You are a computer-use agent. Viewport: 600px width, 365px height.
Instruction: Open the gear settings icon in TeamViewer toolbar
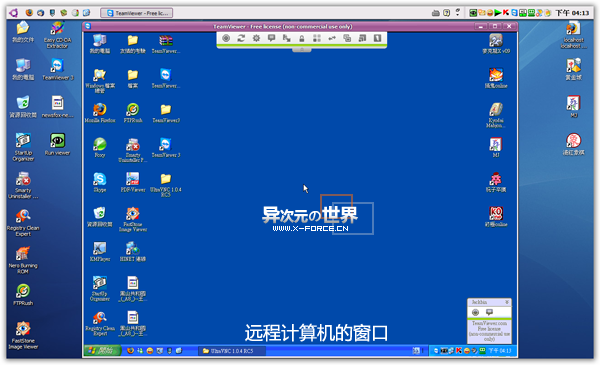256,38
